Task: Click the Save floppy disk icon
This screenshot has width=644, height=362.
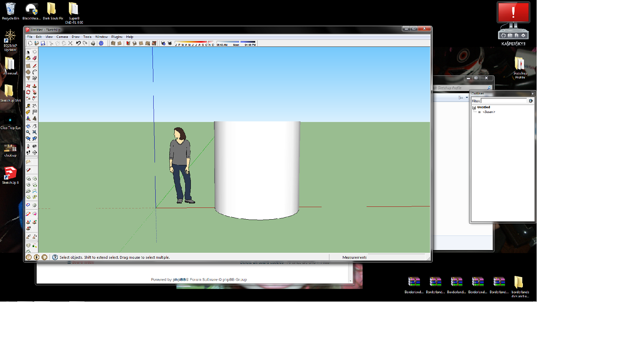Action: click(43, 43)
